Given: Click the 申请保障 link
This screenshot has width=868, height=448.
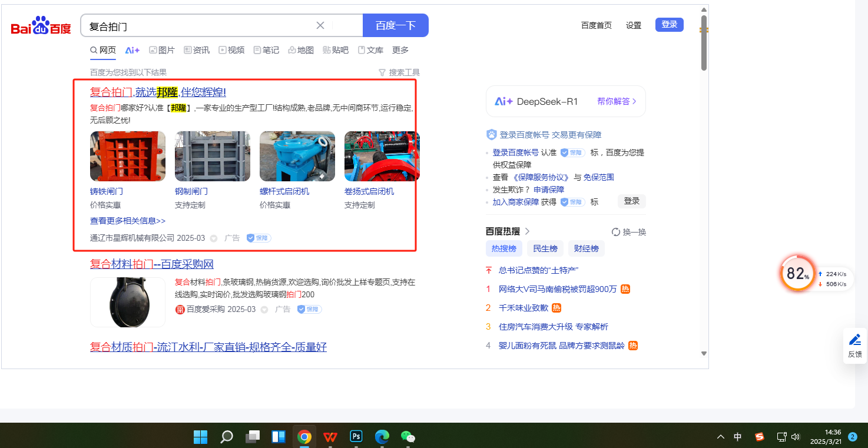Looking at the screenshot, I should click(549, 190).
